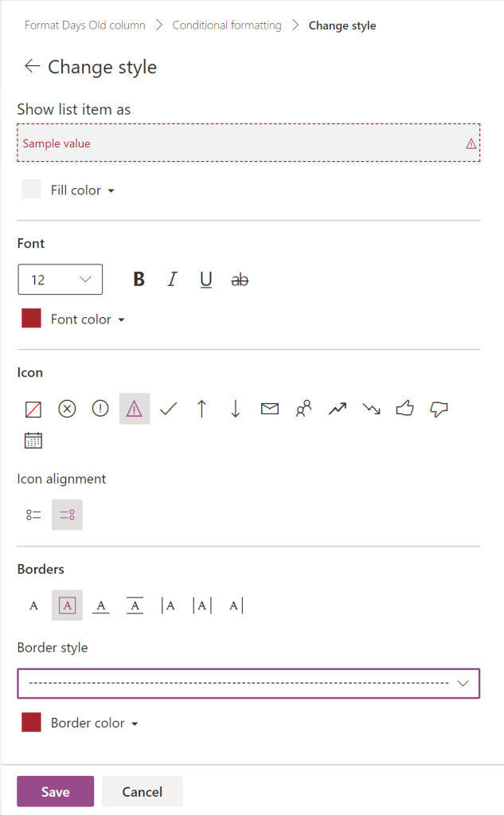Pick the trending up arrow icon

[338, 409]
